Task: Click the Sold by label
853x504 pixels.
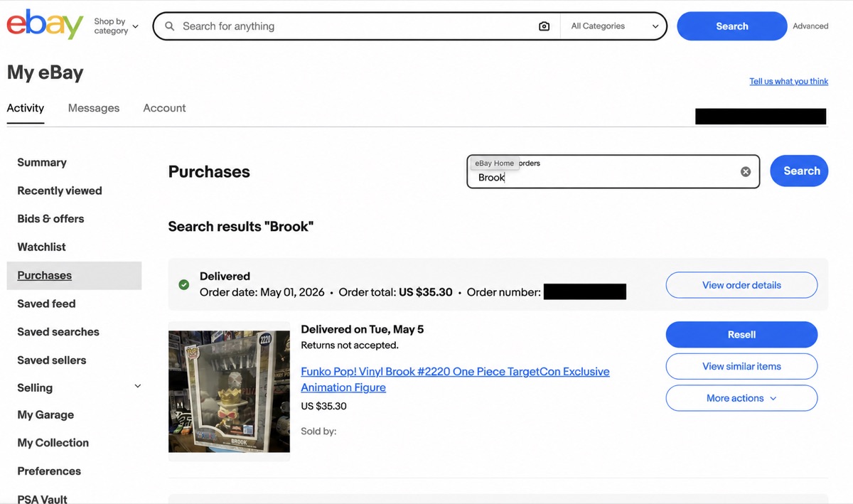Action: pyautogui.click(x=318, y=431)
